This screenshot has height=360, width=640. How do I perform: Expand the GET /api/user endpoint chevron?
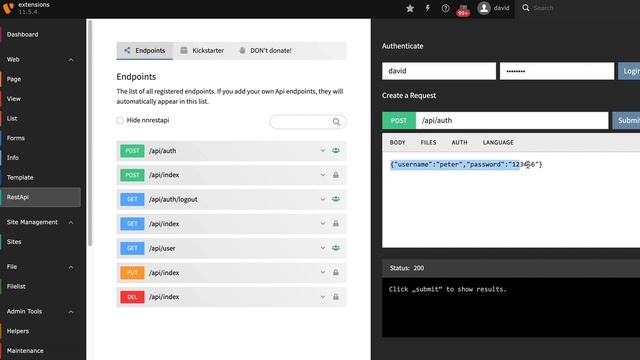(323, 248)
